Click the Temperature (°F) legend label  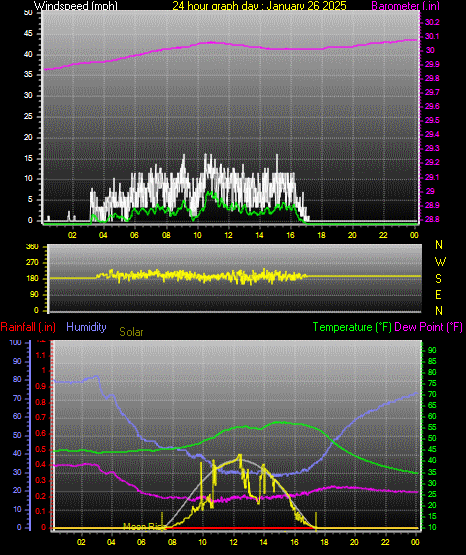[x=352, y=327]
